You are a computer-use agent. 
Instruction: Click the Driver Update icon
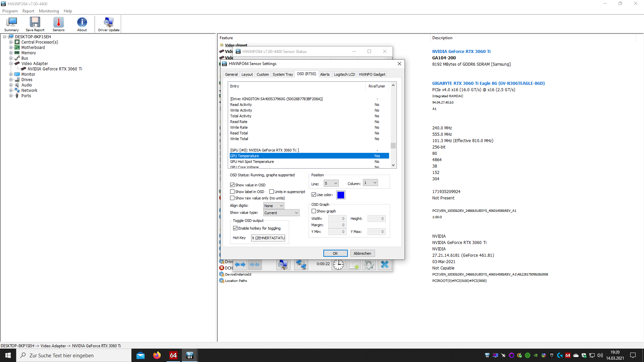[x=109, y=24]
